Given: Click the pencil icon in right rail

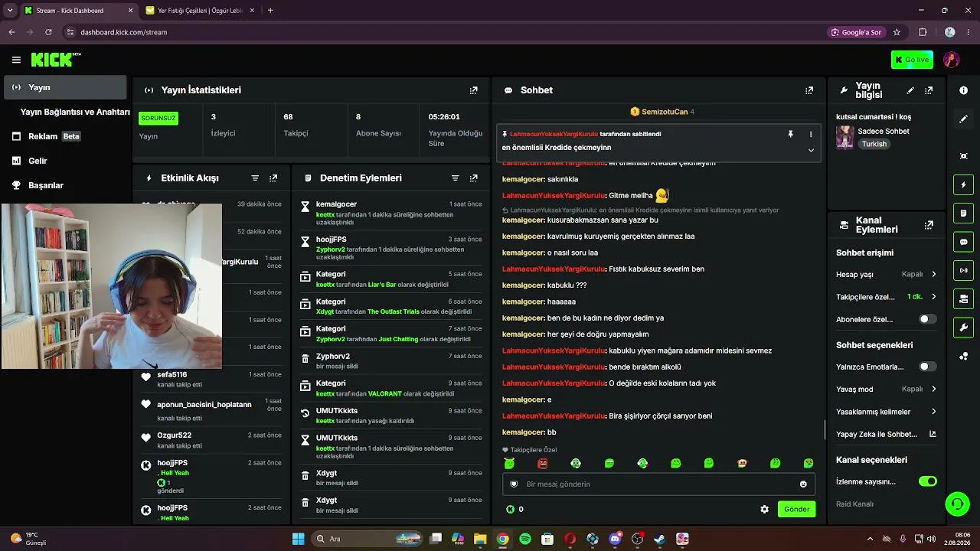Looking at the screenshot, I should [x=963, y=119].
